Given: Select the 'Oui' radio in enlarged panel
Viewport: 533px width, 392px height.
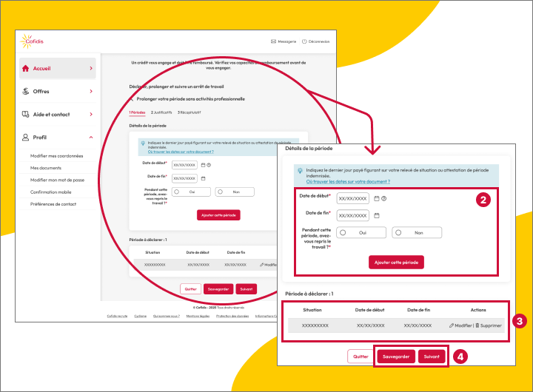Looking at the screenshot, I should pos(343,232).
